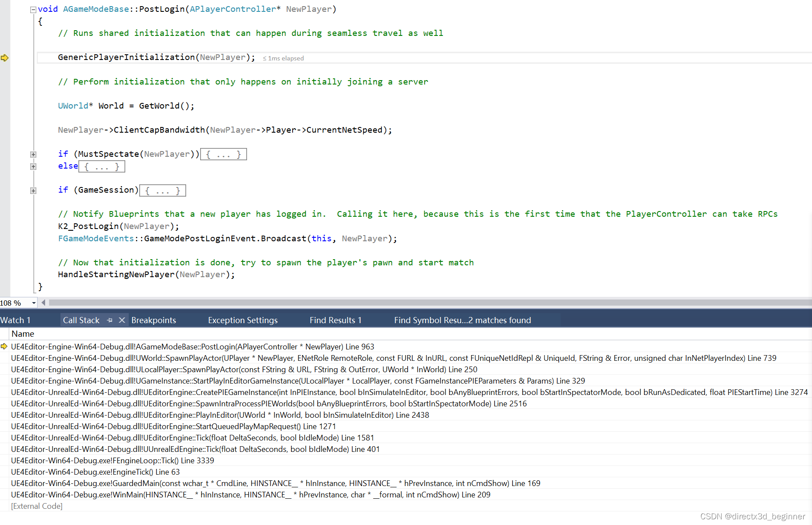812x525 pixels.
Task: Click the current frame arrow in call stack
Action: click(x=4, y=346)
